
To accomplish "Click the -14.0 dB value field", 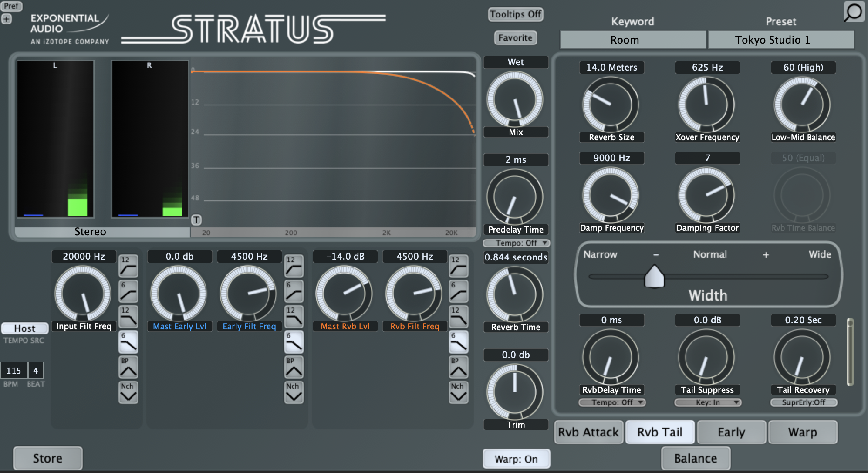I will pos(345,257).
